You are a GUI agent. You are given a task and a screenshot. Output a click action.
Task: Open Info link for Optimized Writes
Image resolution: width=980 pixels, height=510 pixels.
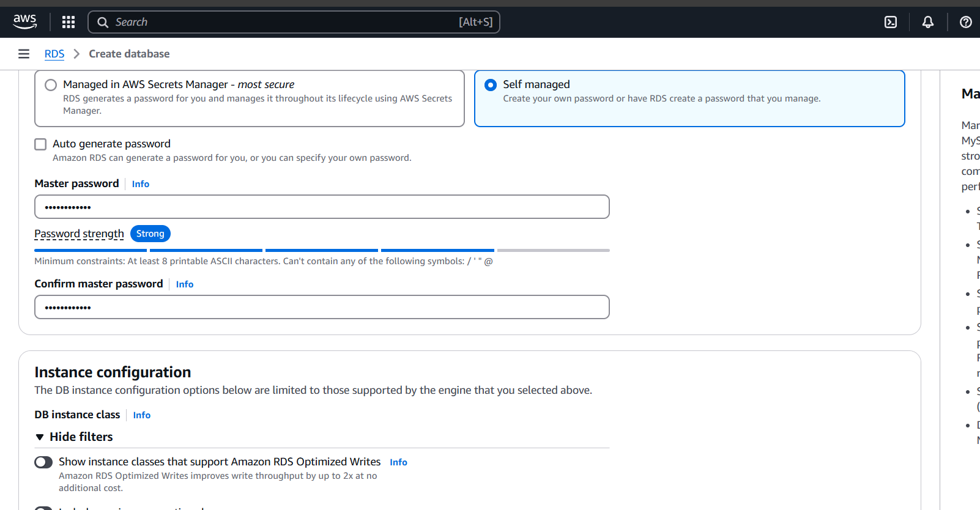[398, 462]
